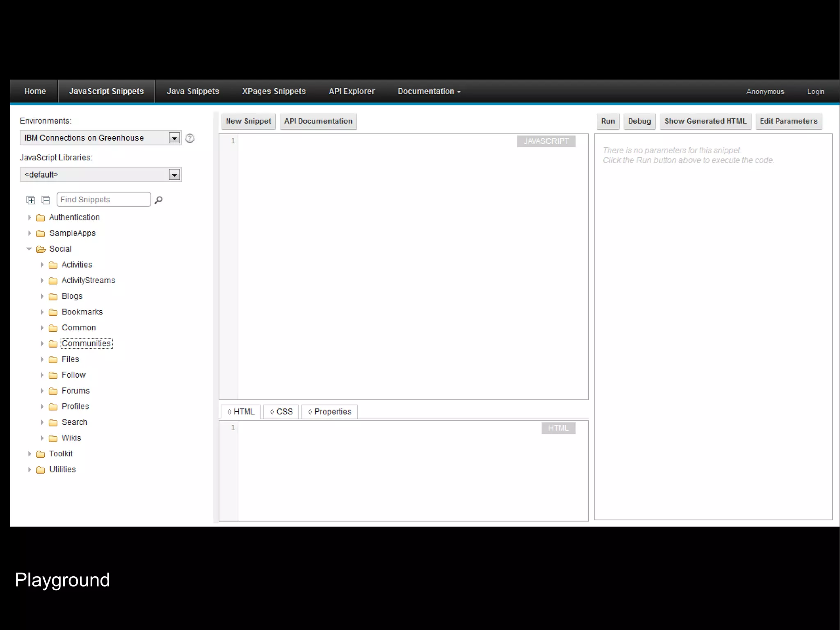Collapse the Social tree node

tap(29, 249)
